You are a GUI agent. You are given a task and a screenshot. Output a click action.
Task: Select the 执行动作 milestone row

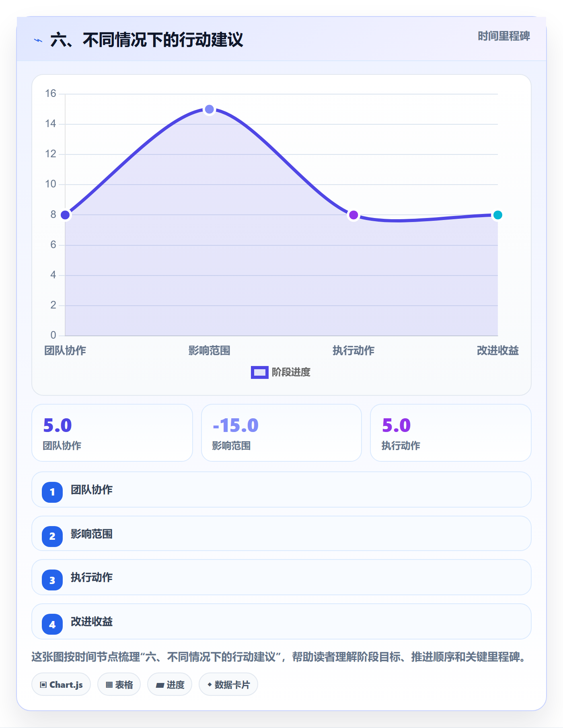click(281, 577)
